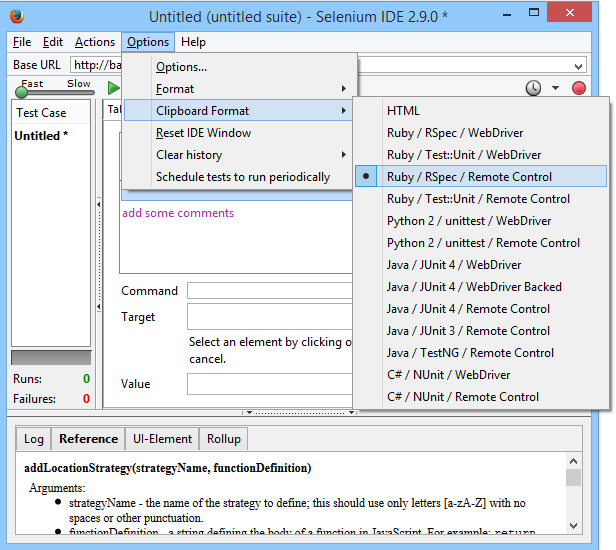
Task: Close the Selenium IDE window
Action: coord(570,13)
